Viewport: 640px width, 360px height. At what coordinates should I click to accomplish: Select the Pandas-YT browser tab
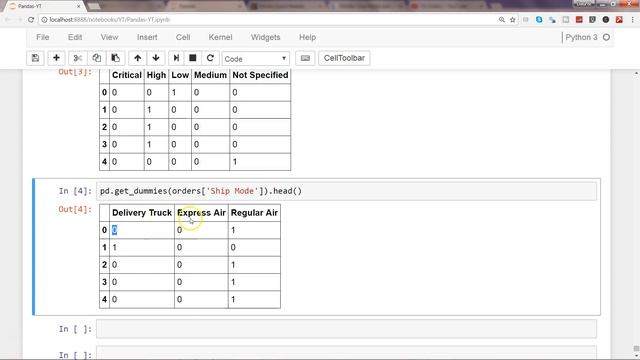pos(43,6)
